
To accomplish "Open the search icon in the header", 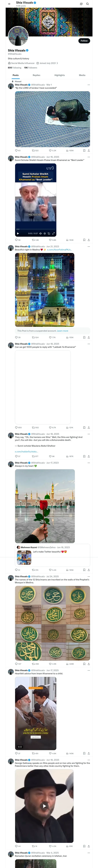I will (88, 4).
